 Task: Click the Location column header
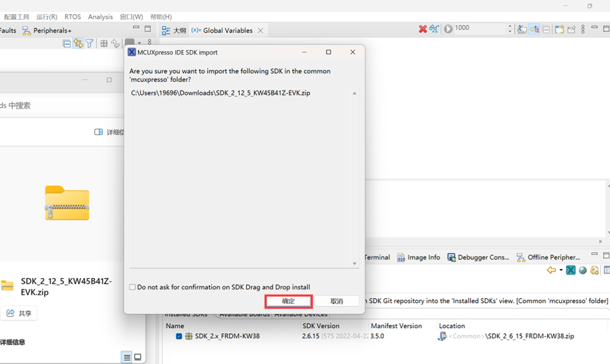tap(452, 326)
